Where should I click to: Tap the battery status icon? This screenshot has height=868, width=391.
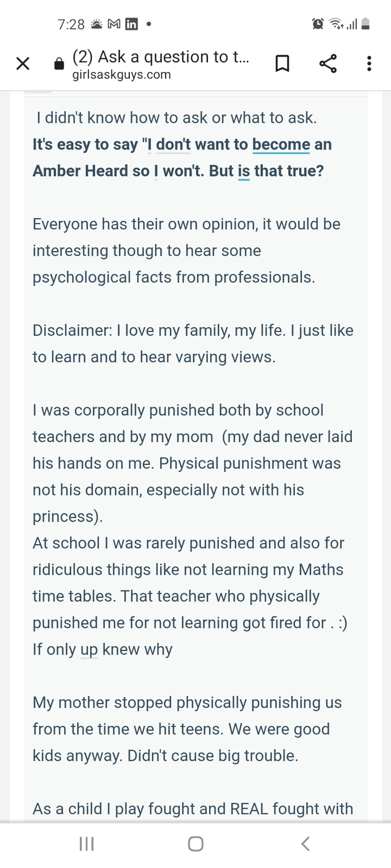pos(365,24)
